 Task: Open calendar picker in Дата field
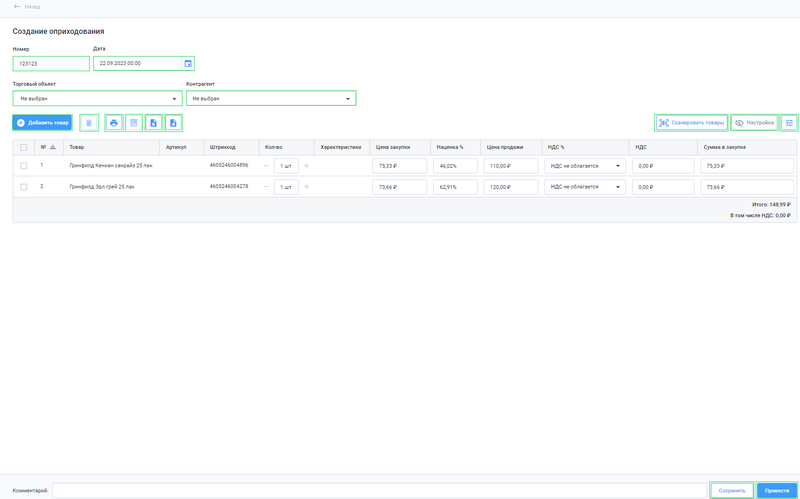click(x=188, y=63)
